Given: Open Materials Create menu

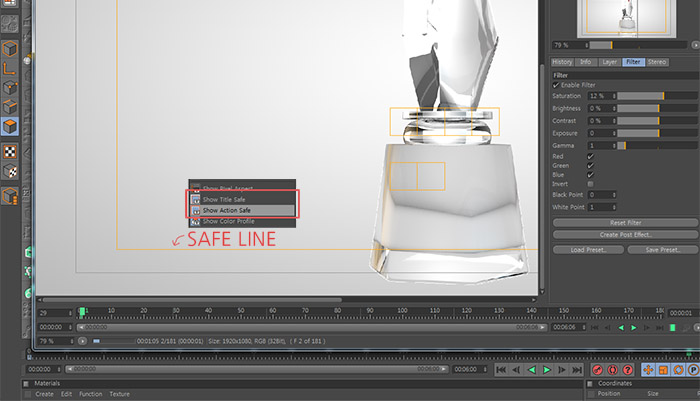Looking at the screenshot, I should tap(44, 394).
